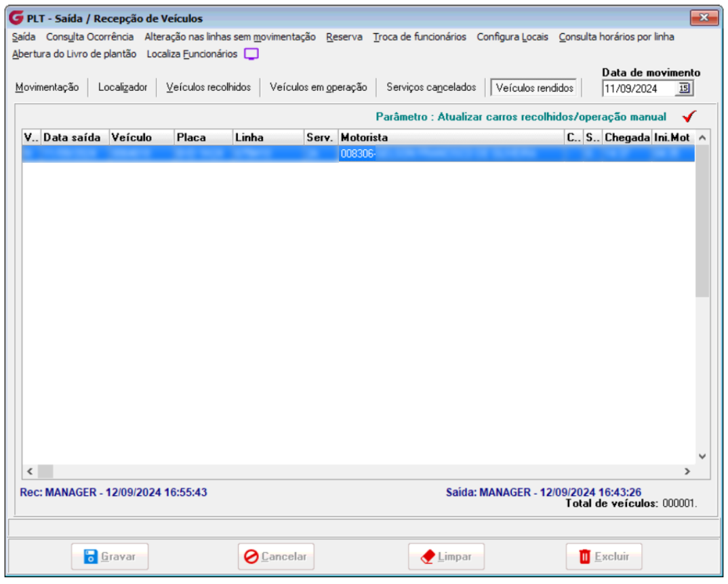Sort by the Veículo column header
The width and height of the screenshot is (728, 584).
click(x=142, y=138)
